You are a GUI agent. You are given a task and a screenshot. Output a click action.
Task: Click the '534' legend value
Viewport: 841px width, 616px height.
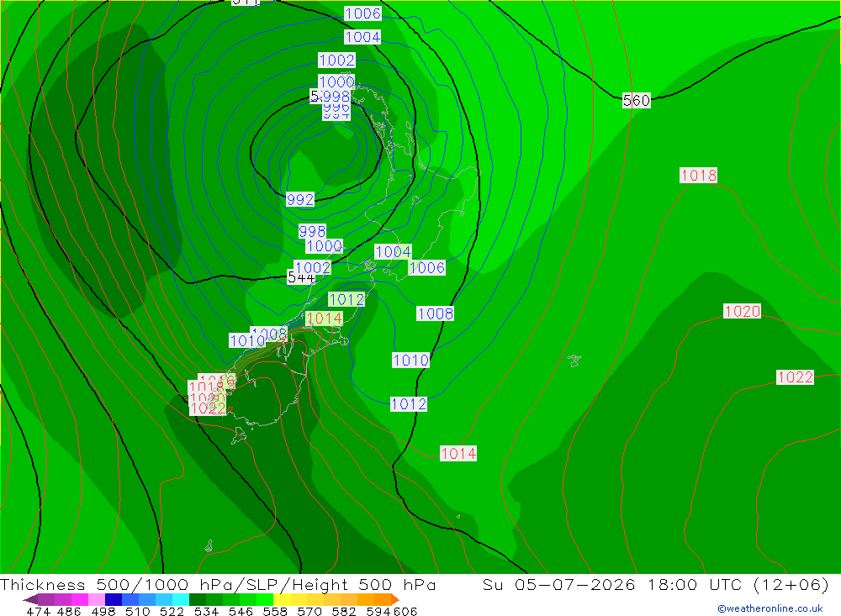coord(206,611)
